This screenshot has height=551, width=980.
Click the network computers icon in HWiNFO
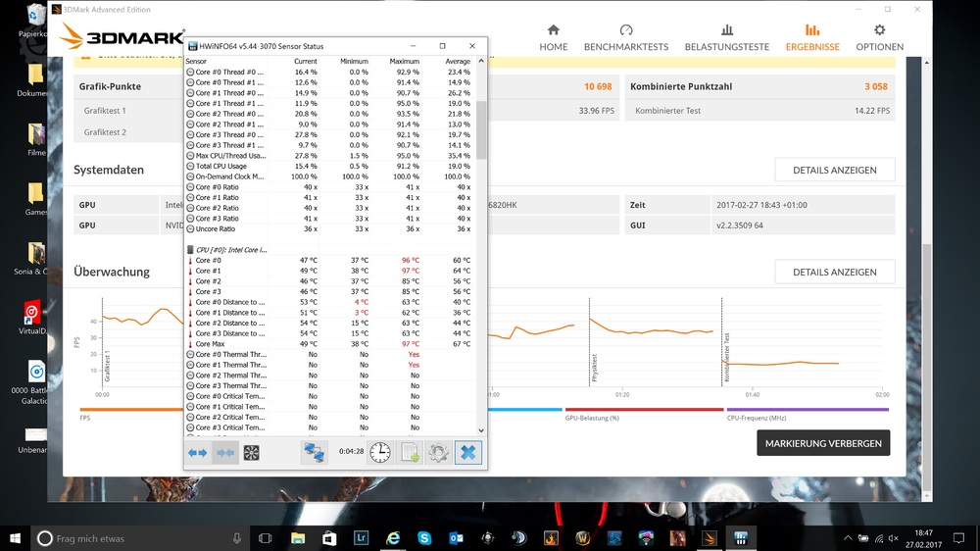314,452
